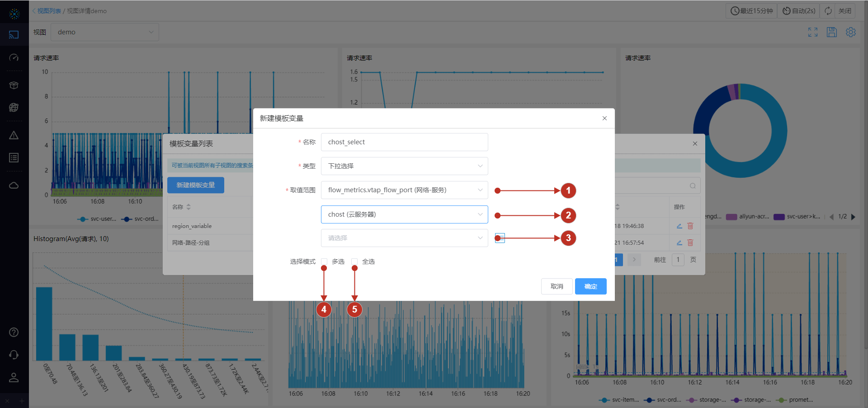
Task: Enable the 多选 checkbox
Action: click(324, 261)
